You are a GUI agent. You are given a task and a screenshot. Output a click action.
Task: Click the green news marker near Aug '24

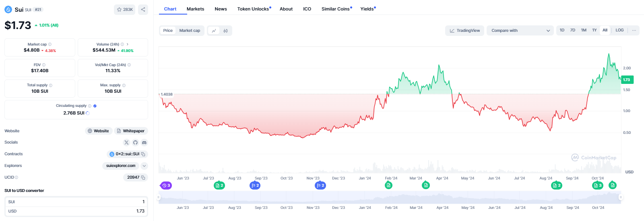pos(557,186)
